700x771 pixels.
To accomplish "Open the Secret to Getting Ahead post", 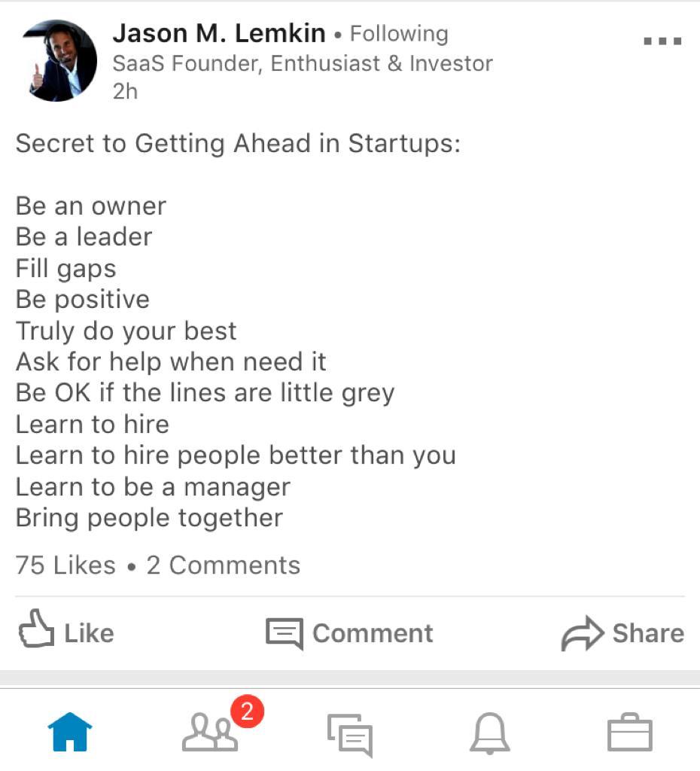I will (x=238, y=143).
